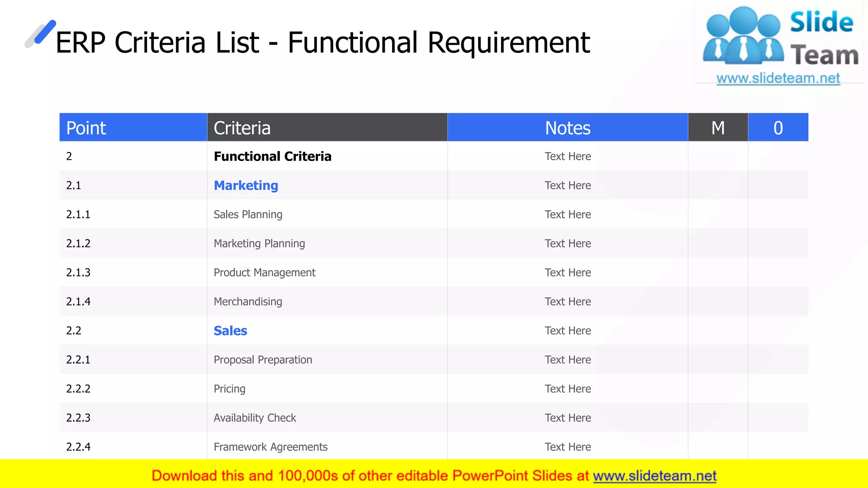This screenshot has height=488, width=868.
Task: Click point number 2 cell
Action: click(x=133, y=156)
